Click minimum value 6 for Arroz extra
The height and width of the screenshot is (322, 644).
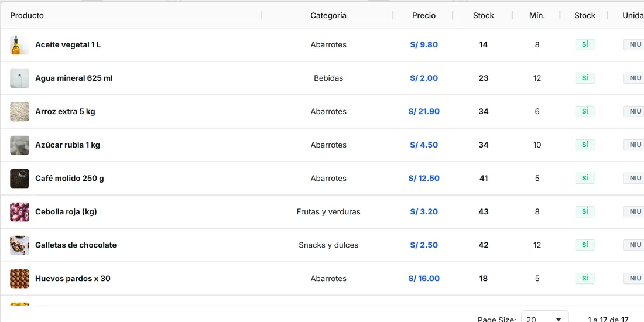tap(537, 112)
